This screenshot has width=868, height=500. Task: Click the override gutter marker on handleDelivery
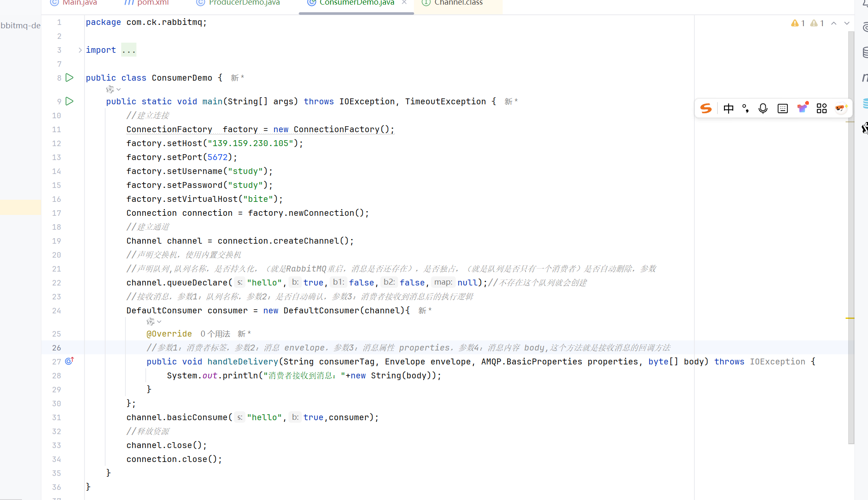pos(70,361)
